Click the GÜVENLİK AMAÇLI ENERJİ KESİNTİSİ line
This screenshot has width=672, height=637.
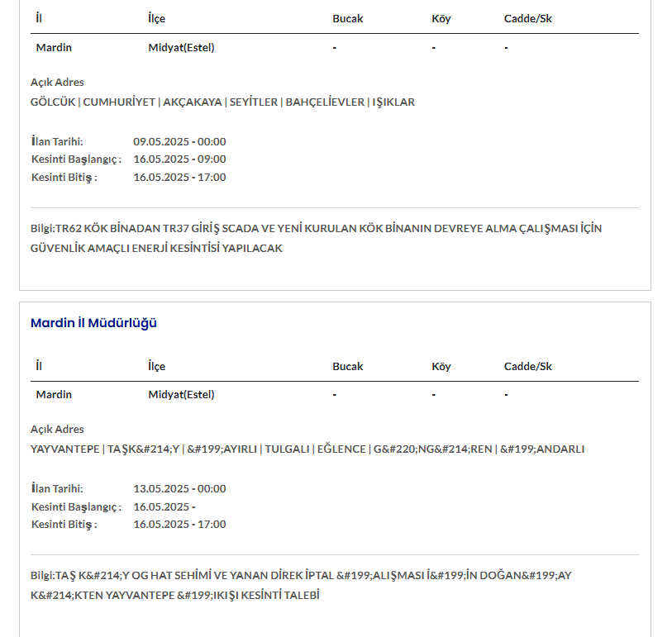156,248
